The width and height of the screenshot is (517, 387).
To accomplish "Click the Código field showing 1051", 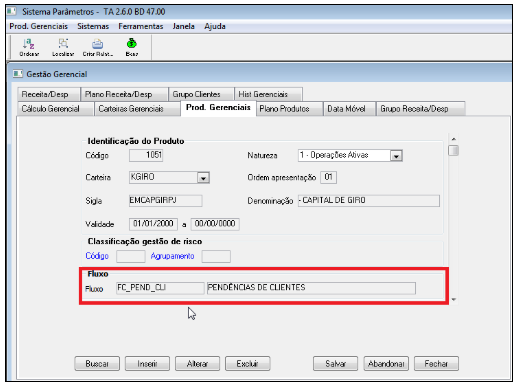I will point(146,155).
